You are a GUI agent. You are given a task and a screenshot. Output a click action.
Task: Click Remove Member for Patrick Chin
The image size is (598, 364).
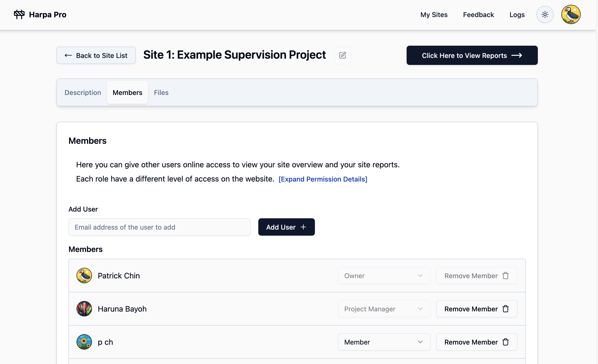coord(477,276)
